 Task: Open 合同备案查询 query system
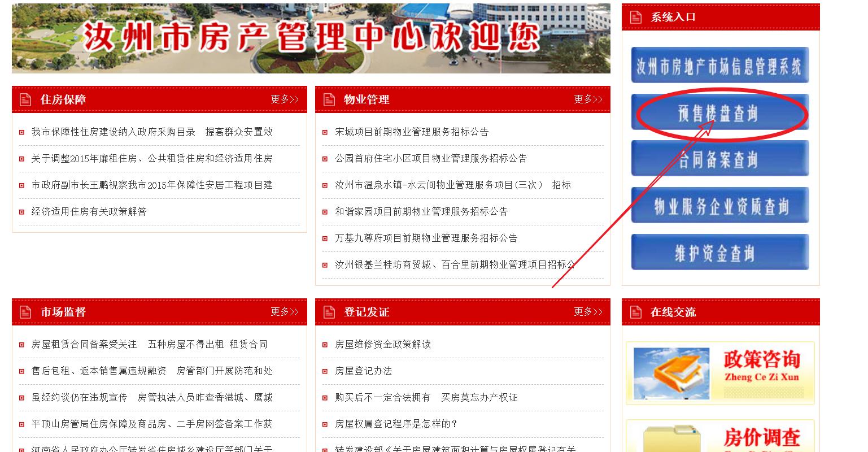[719, 159]
